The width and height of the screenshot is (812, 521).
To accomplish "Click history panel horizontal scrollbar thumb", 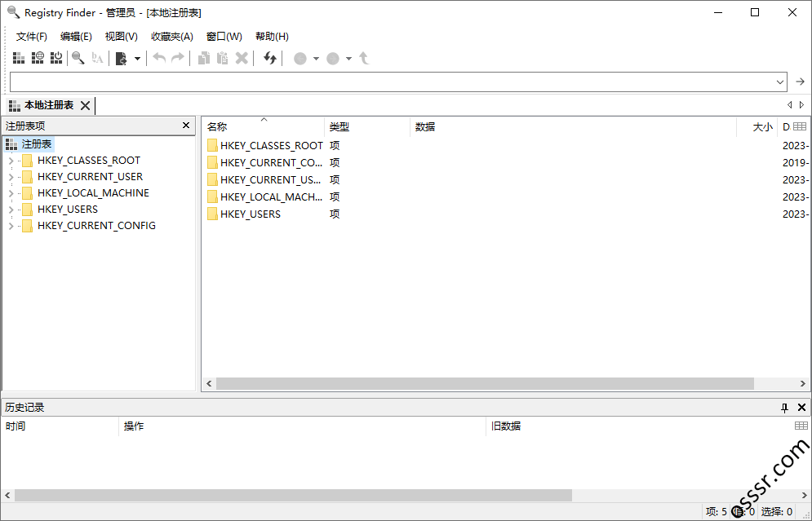I will 293,495.
